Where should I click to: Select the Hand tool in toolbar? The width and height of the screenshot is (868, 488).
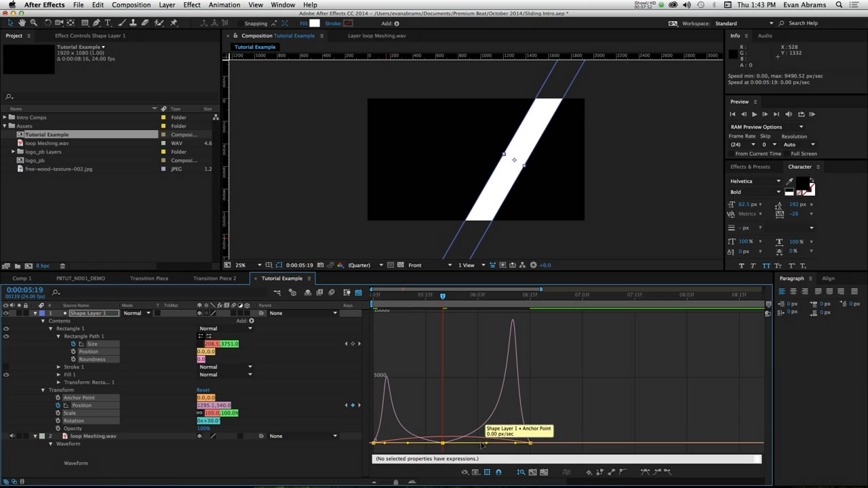point(22,23)
